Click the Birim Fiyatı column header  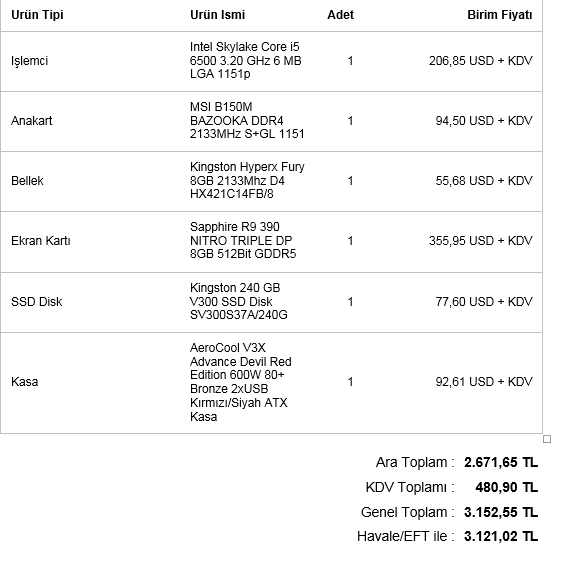pyautogui.click(x=500, y=15)
